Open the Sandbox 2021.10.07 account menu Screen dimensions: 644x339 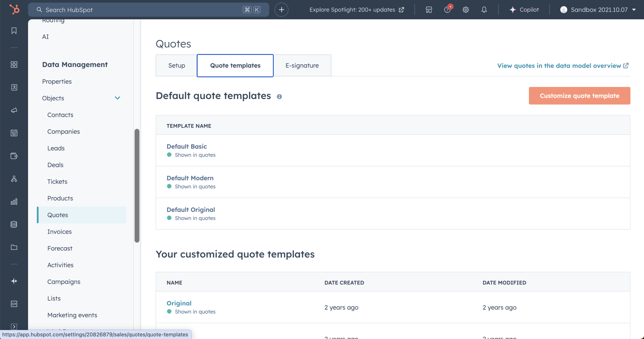(x=598, y=10)
